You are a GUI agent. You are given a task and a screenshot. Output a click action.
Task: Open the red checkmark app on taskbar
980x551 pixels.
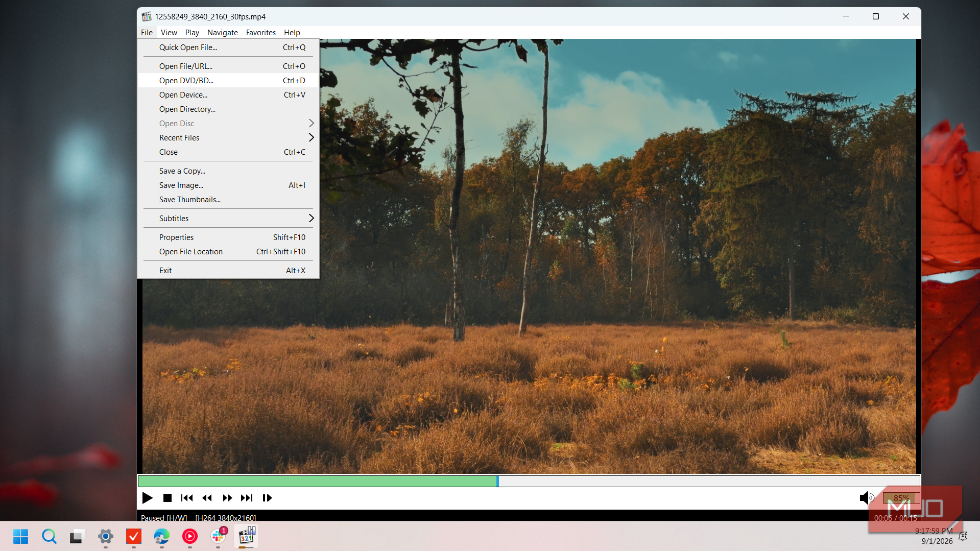point(134,536)
